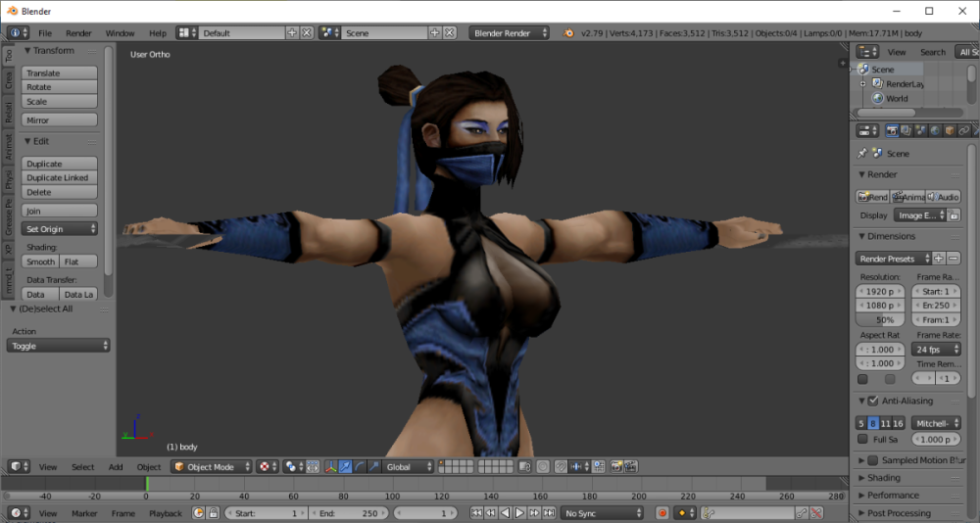Toggle the Anti-Aliasing checkbox
Screen dimensions: 980x523
pos(873,401)
